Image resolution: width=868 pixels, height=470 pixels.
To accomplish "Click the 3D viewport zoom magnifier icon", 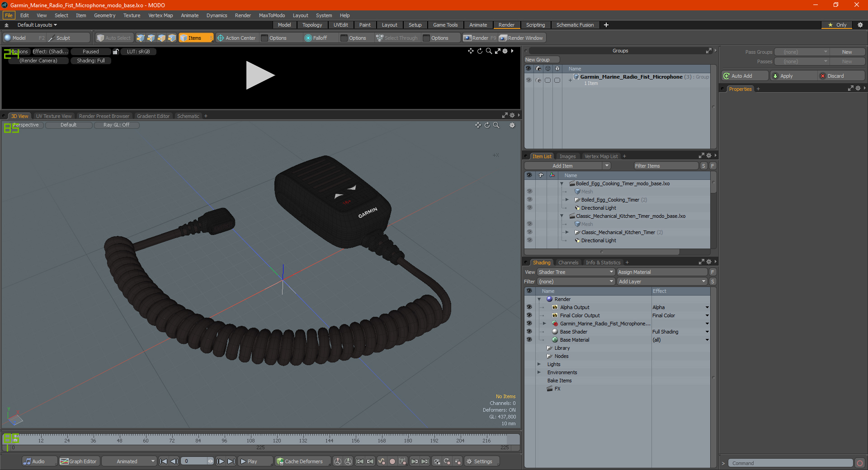I will click(x=496, y=125).
